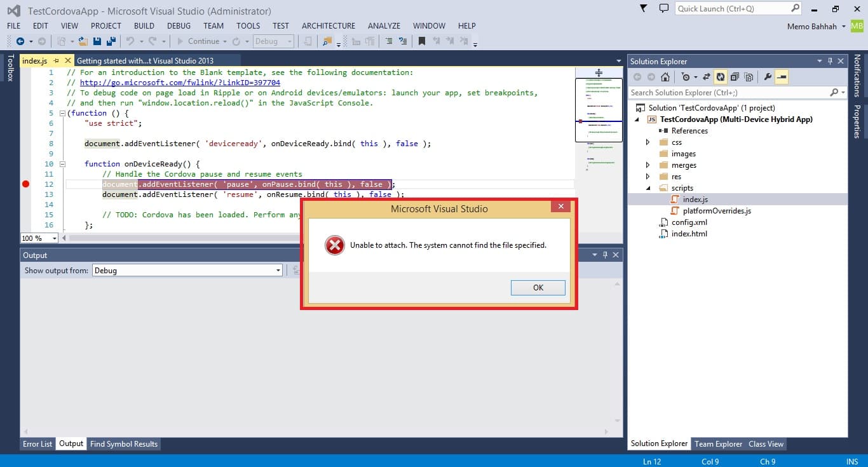Expand the css folder node
Viewport: 868px width, 467px height.
(x=648, y=142)
